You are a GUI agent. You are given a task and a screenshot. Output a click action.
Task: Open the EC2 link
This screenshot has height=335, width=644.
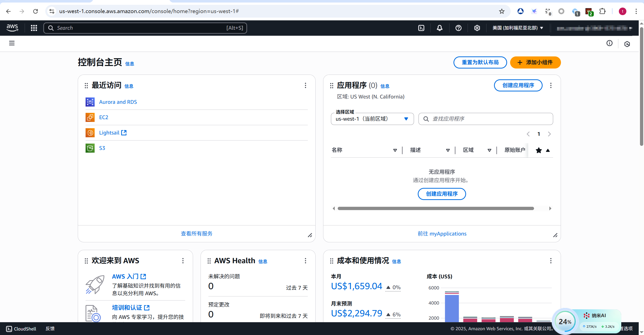(x=104, y=117)
